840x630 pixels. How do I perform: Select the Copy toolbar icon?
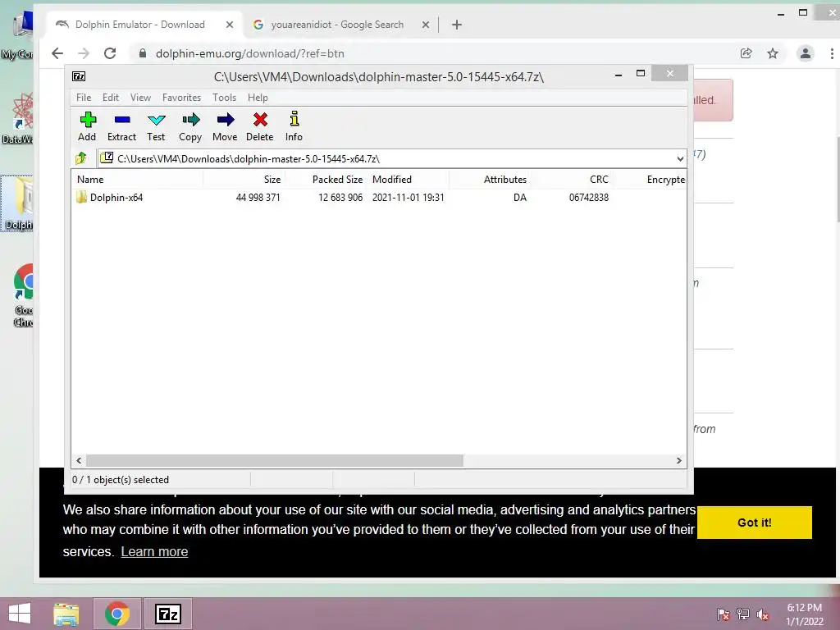click(x=190, y=126)
